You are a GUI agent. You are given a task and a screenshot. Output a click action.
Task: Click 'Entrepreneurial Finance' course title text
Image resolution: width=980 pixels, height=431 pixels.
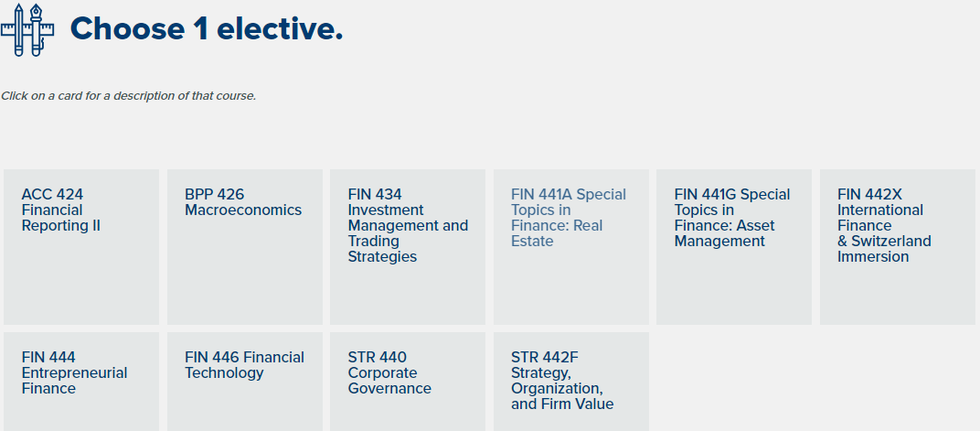(x=74, y=381)
